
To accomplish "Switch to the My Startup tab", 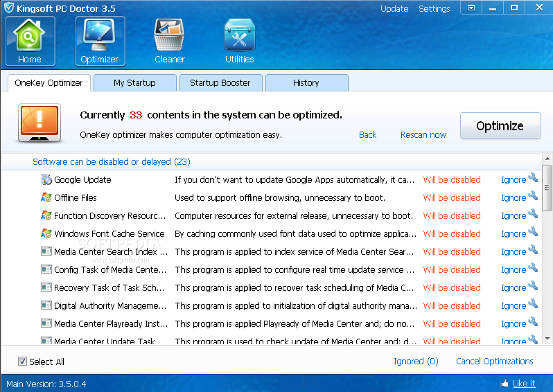I will click(134, 83).
